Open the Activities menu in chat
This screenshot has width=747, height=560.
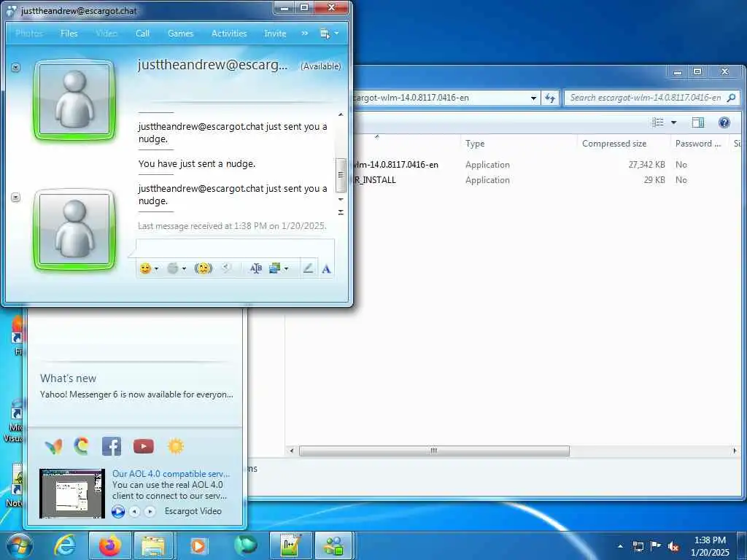[229, 34]
